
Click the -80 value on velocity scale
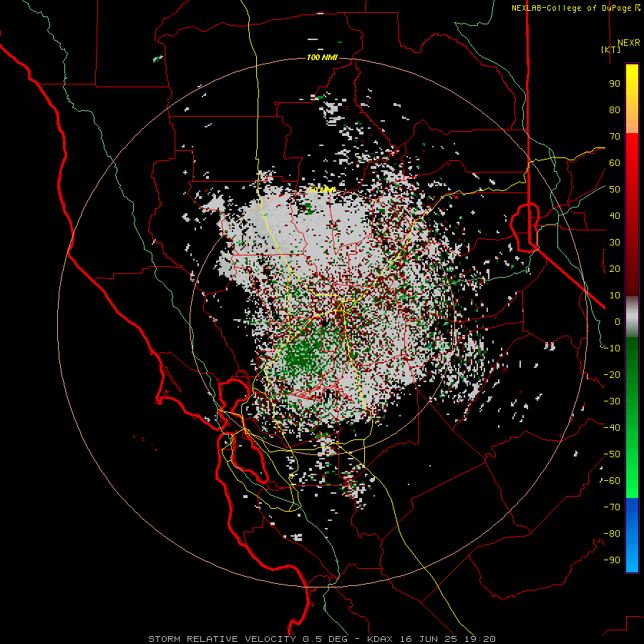612,534
